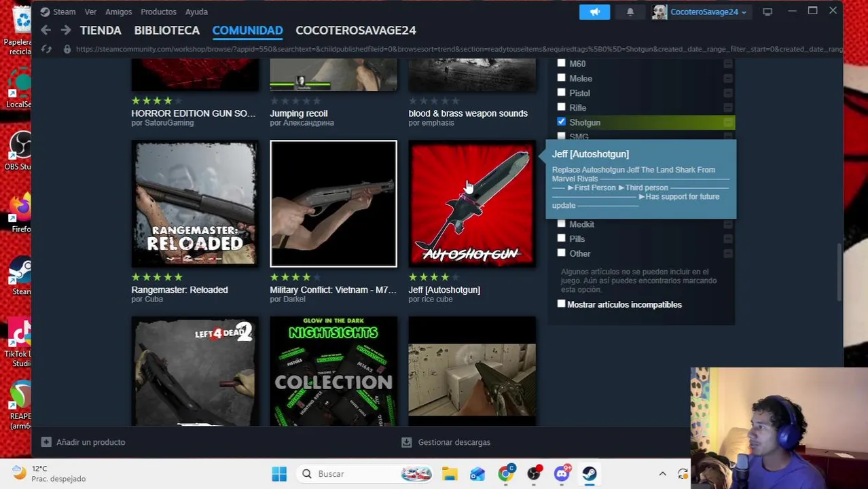Open the Jeff [Autoshotgun] title link
Screen dimensions: 868x489
tap(444, 289)
